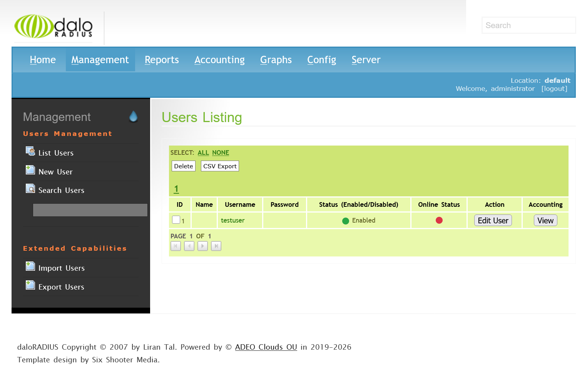
Task: Open the ADEO Clouds OU link
Action: (x=266, y=347)
